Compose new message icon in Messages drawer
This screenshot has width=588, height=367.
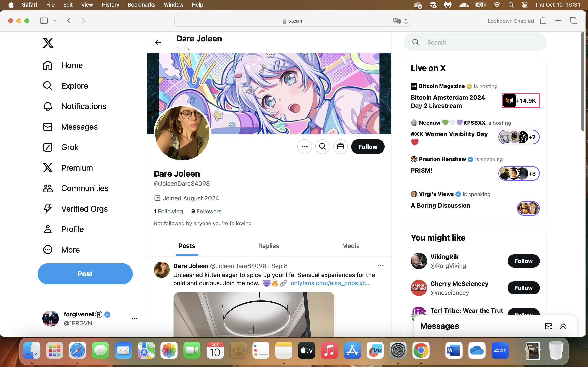click(548, 326)
